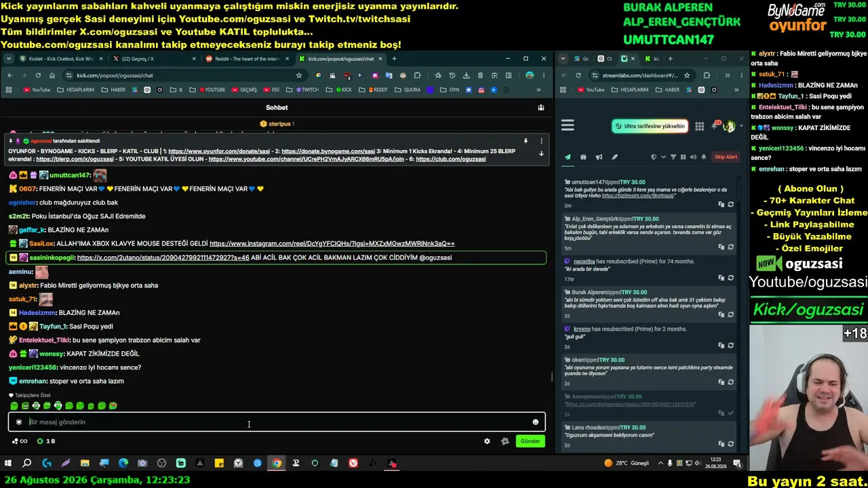Open SasiLox's Instagram reel link

tap(332, 243)
